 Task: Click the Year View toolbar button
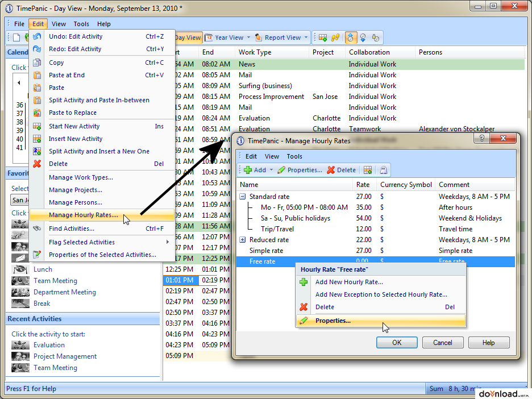[x=225, y=38]
